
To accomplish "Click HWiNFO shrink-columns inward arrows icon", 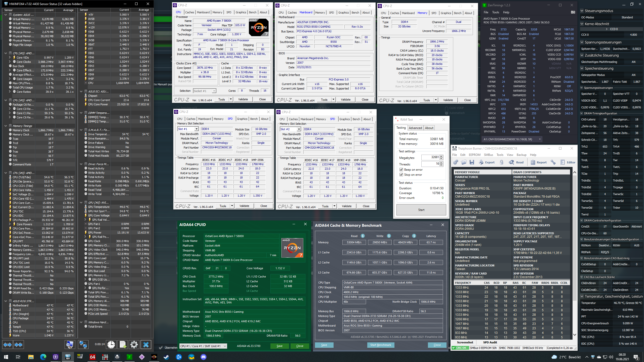I will click(x=18, y=345).
